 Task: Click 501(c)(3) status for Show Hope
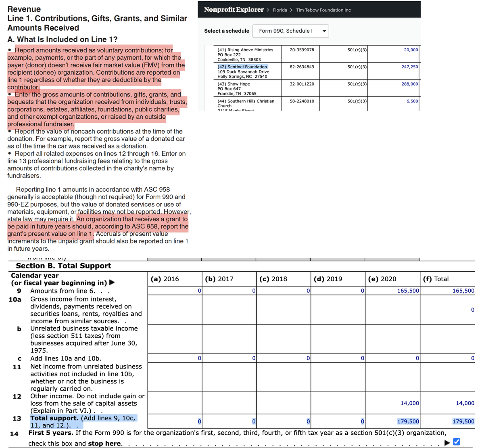357,84
